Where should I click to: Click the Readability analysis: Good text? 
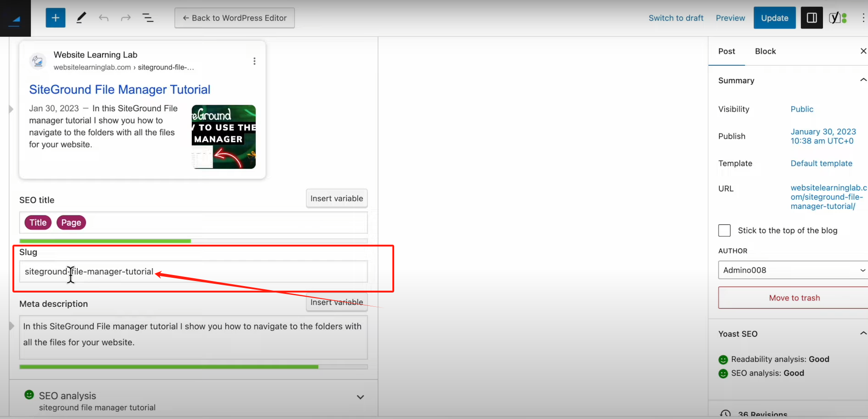tap(780, 359)
